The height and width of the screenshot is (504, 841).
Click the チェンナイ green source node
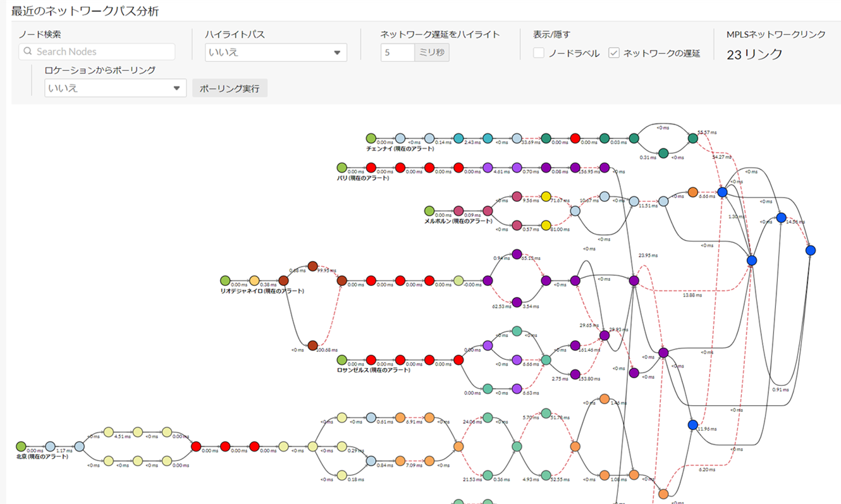point(371,138)
